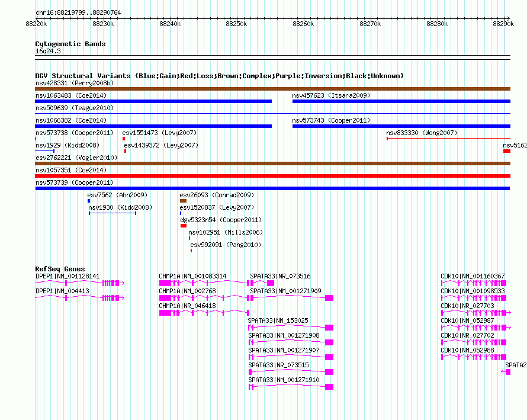Open transcript SPATA33|NR_073515

coord(279,365)
